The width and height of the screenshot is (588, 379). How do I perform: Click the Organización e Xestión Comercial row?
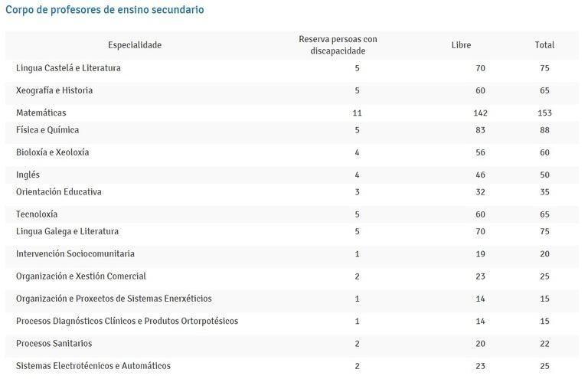[x=292, y=276]
